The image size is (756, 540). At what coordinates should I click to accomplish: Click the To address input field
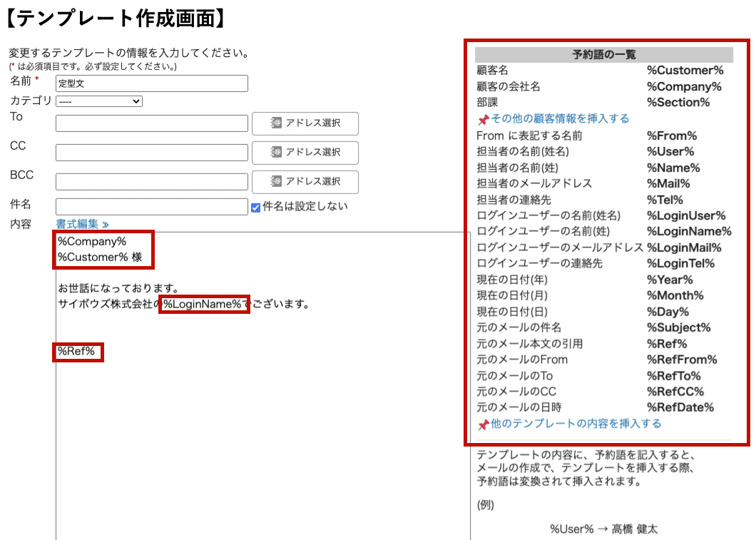coord(152,123)
